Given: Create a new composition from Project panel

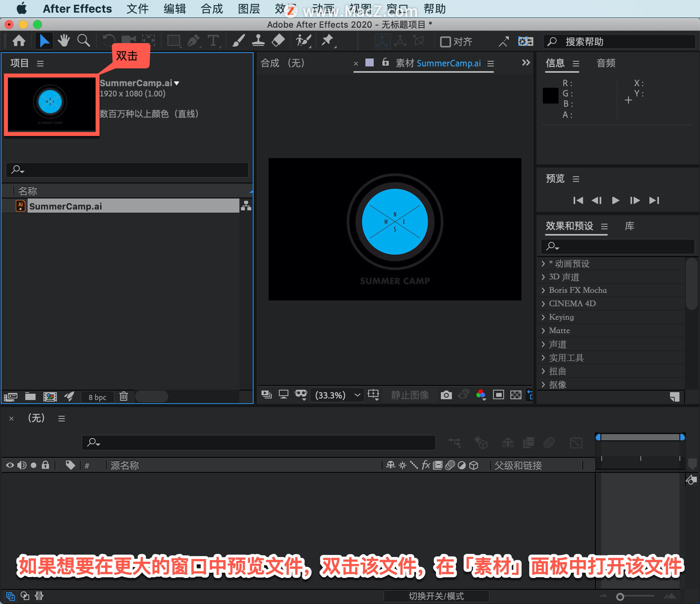Looking at the screenshot, I should click(50, 396).
